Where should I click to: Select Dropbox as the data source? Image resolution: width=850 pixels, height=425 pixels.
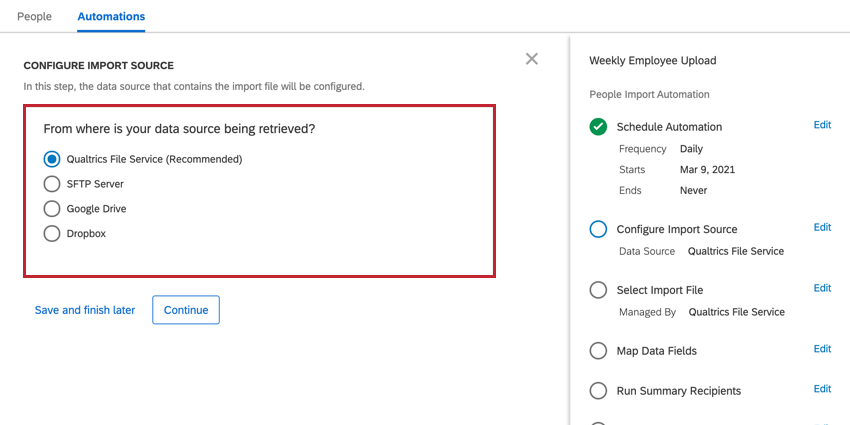(x=51, y=234)
